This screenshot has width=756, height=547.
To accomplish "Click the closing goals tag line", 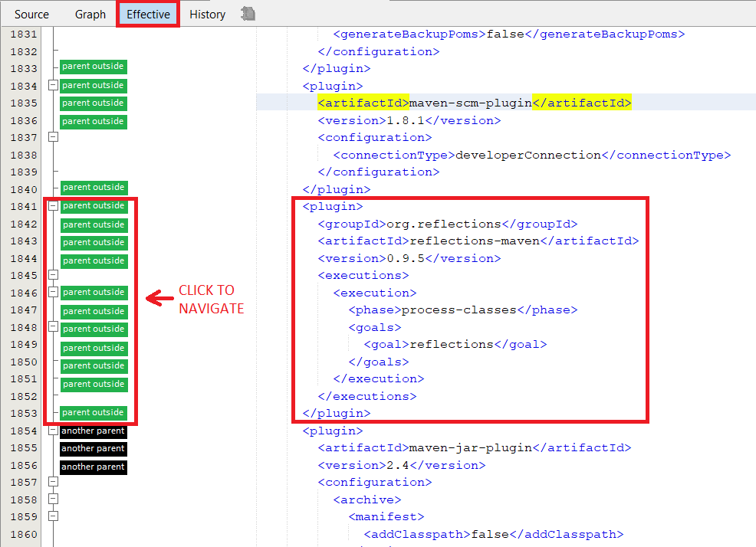I will pyautogui.click(x=379, y=362).
